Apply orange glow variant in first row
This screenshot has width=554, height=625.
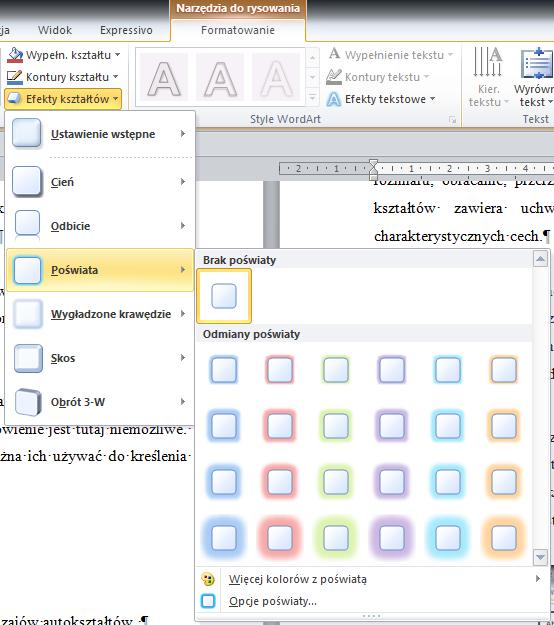point(504,369)
